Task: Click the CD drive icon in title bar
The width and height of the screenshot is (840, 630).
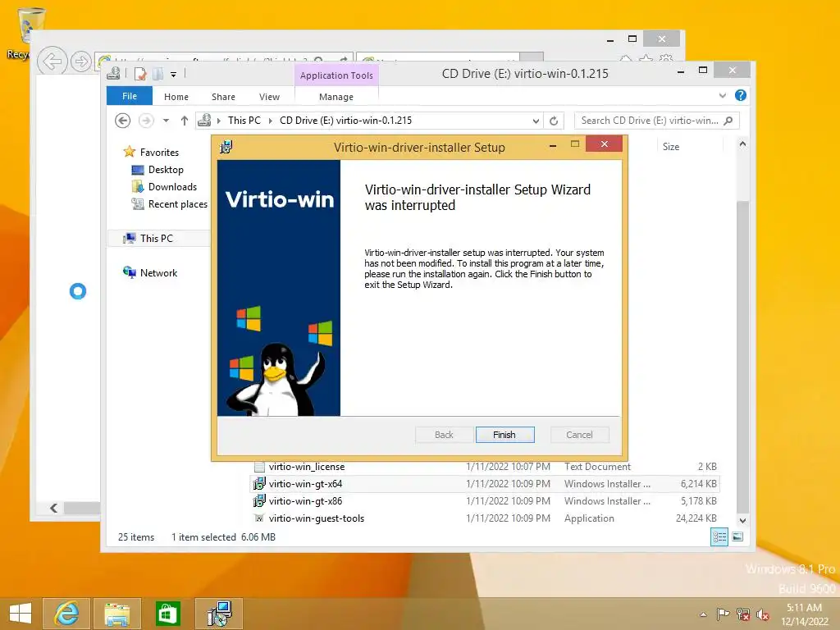Action: click(113, 73)
